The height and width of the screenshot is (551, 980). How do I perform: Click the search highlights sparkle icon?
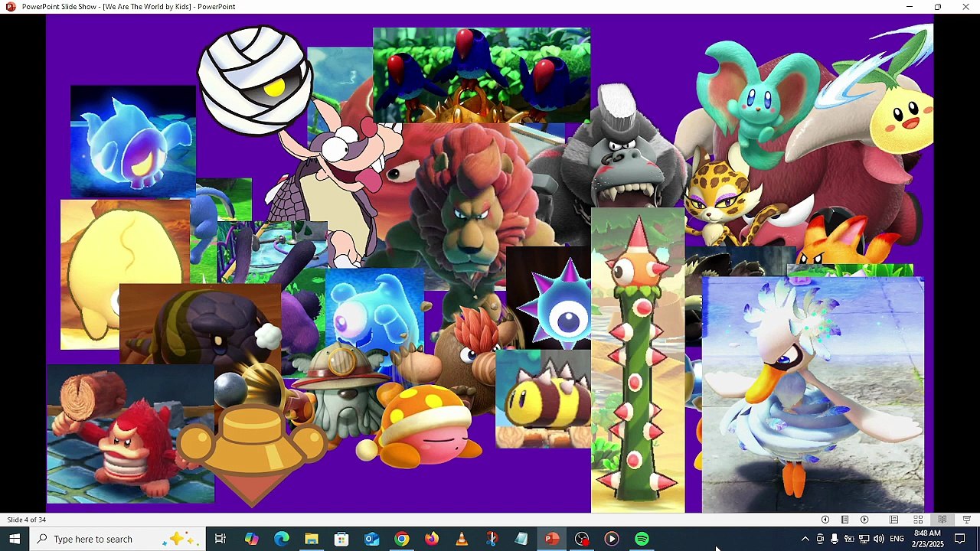(x=180, y=539)
